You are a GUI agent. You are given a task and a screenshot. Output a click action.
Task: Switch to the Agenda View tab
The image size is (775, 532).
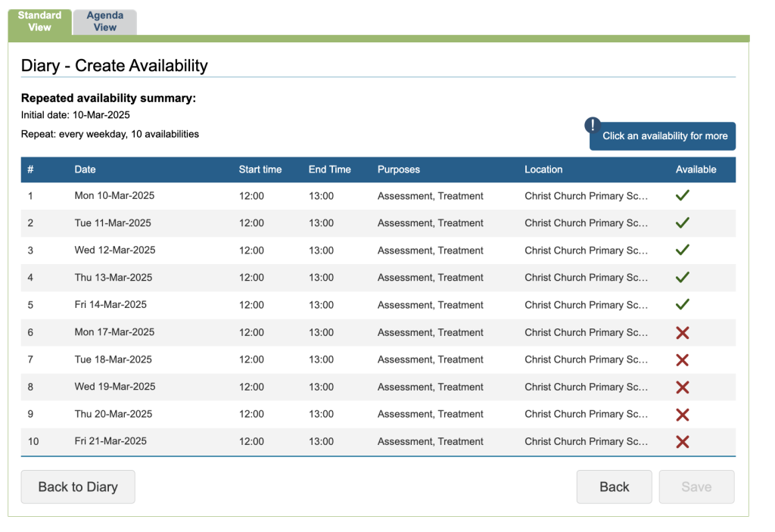(x=105, y=22)
